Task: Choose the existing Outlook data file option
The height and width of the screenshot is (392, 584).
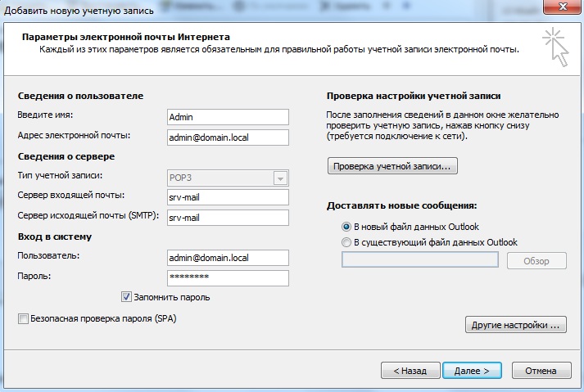Action: pyautogui.click(x=347, y=242)
